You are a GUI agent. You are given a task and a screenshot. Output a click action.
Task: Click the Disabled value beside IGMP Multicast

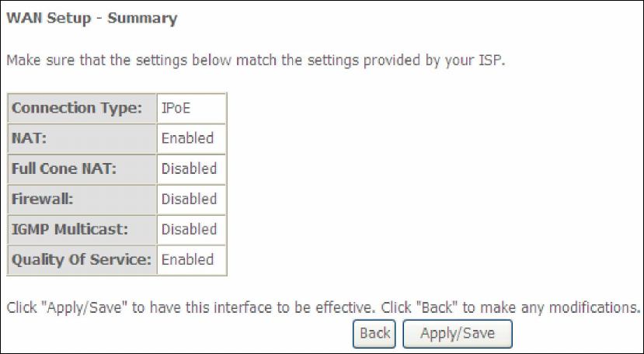click(191, 229)
